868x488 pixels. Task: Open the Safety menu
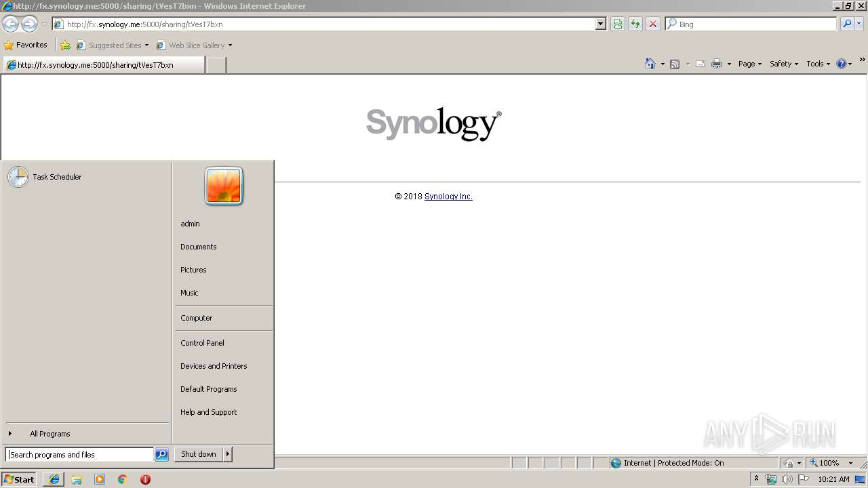click(784, 64)
